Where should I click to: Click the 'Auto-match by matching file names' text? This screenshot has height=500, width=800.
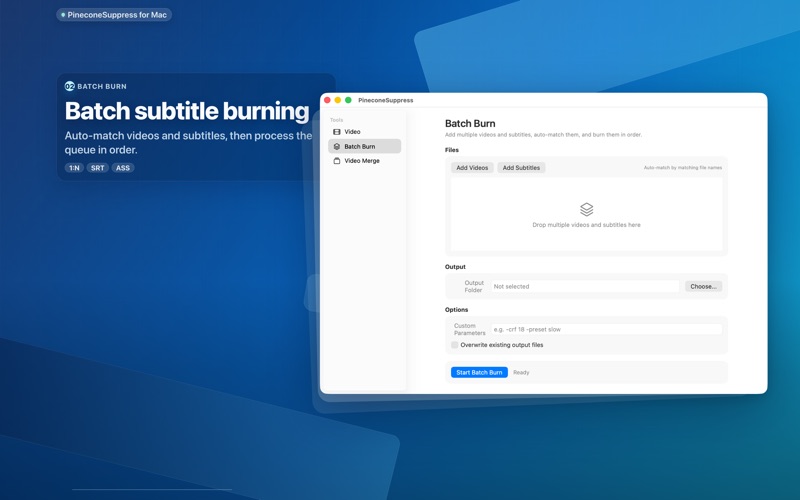pos(683,168)
